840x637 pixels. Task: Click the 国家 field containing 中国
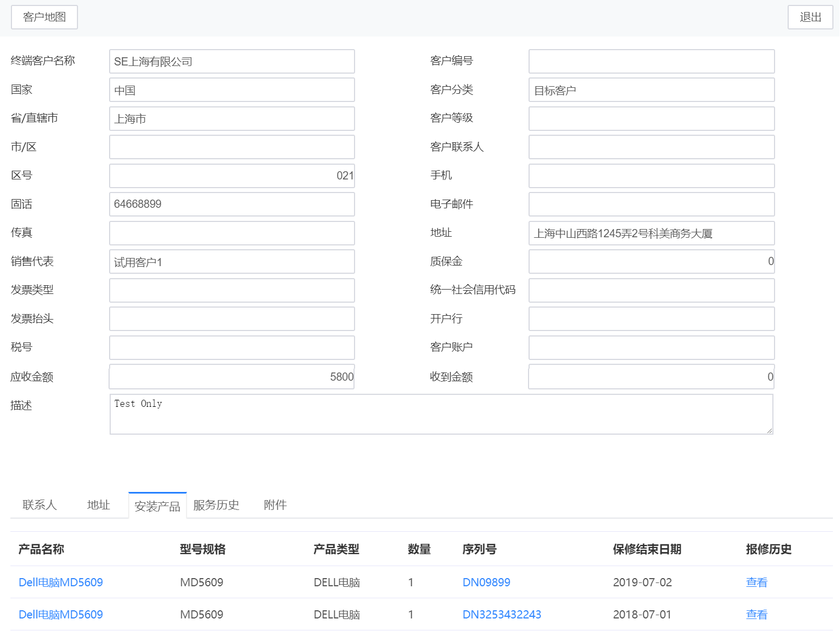231,89
